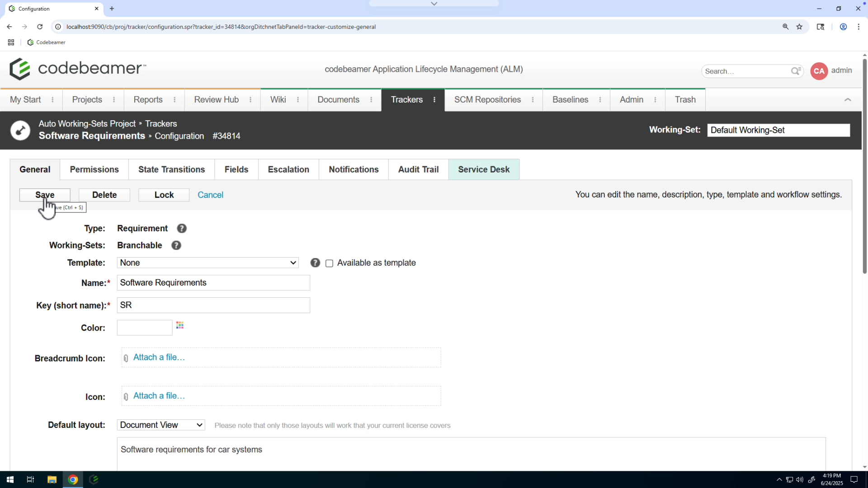Screen dimensions: 868x488
Task: Click the page vertical scrollbar
Action: (x=864, y=166)
